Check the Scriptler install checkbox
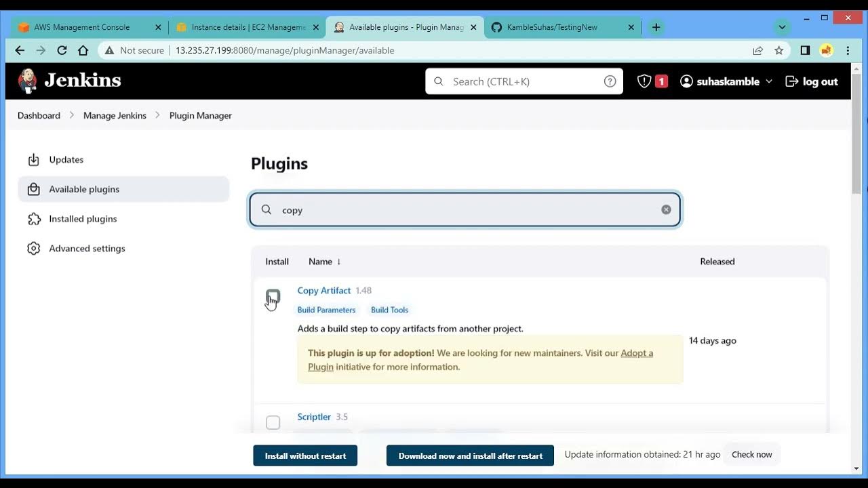This screenshot has height=488, width=868. click(273, 422)
